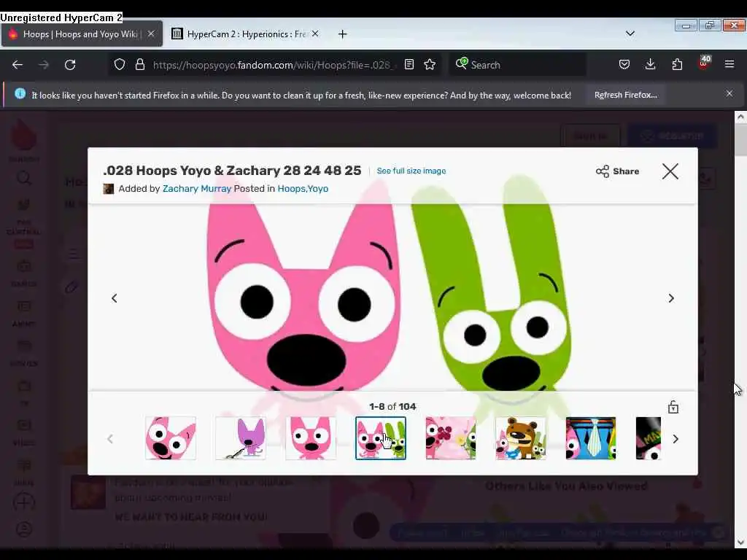The height and width of the screenshot is (560, 747).
Task: Select first thumbnail of pink Hoops face
Action: pyautogui.click(x=171, y=438)
